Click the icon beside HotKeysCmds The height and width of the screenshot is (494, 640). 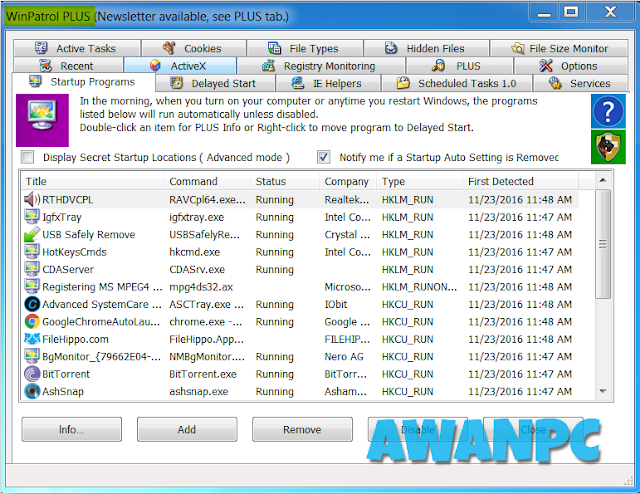click(32, 252)
